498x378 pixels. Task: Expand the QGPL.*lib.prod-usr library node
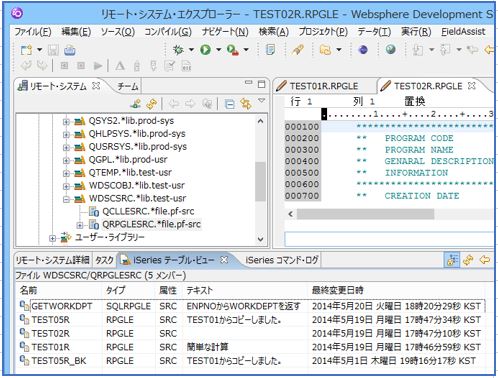click(x=66, y=161)
